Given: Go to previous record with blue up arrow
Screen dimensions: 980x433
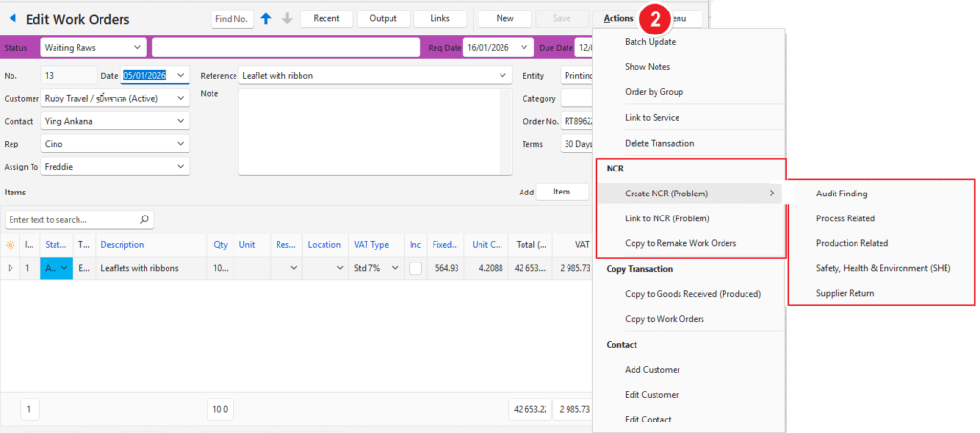Looking at the screenshot, I should 266,18.
